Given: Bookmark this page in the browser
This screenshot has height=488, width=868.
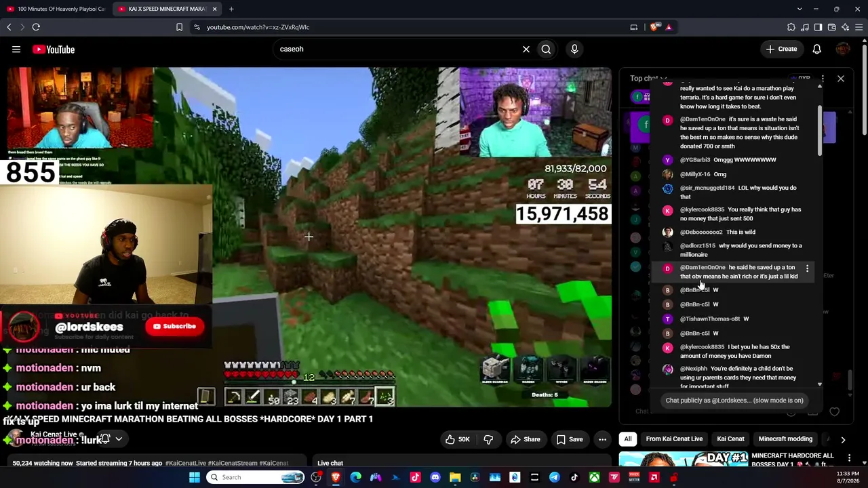Looking at the screenshot, I should point(179,27).
